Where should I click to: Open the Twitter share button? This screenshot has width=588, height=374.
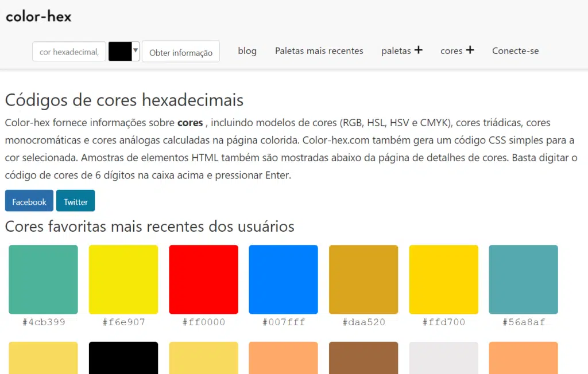click(75, 201)
